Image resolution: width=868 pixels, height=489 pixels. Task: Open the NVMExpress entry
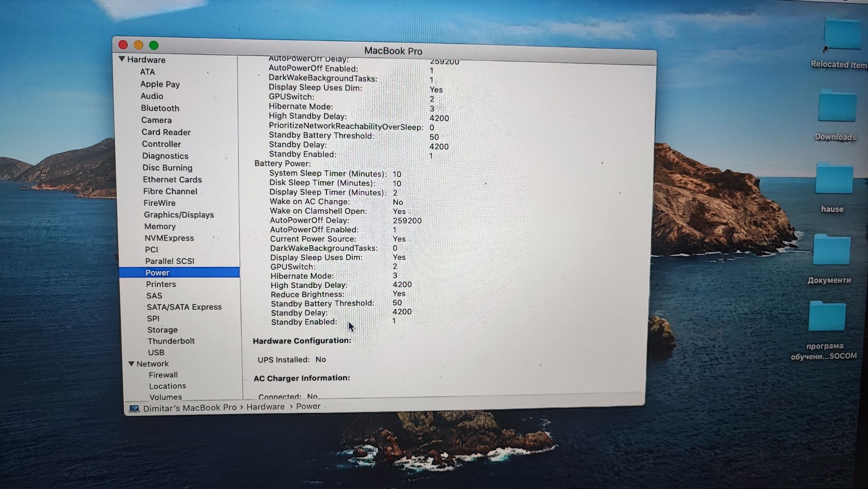[169, 238]
